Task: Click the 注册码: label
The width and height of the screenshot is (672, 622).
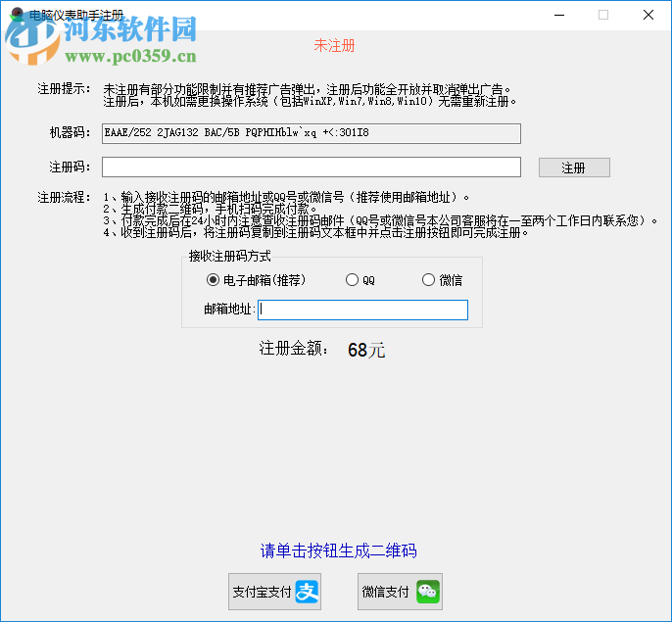Action: [x=70, y=167]
